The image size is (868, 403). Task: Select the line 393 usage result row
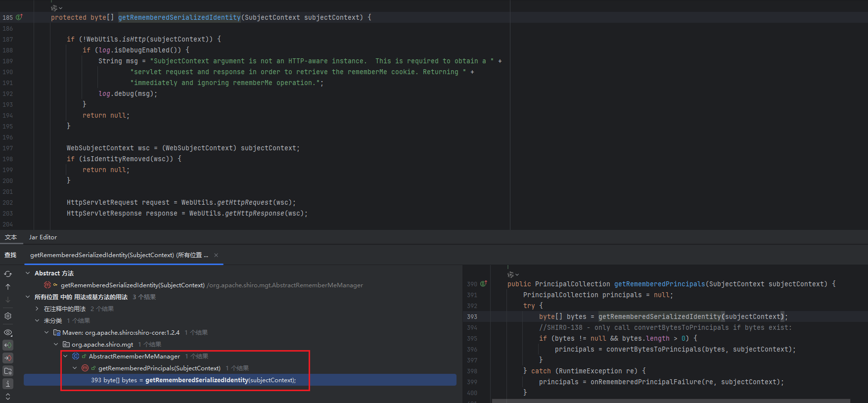193,380
